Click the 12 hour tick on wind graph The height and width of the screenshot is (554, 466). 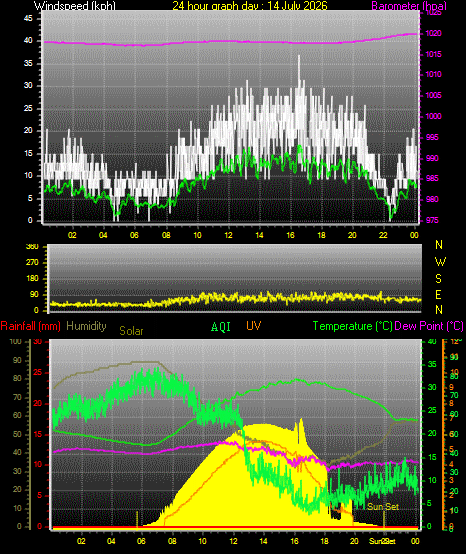click(x=228, y=235)
